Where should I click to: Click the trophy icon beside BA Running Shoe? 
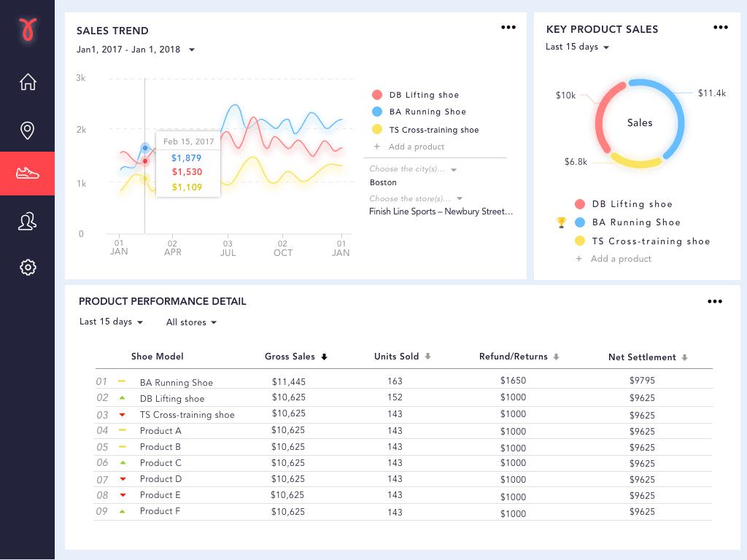click(x=560, y=222)
